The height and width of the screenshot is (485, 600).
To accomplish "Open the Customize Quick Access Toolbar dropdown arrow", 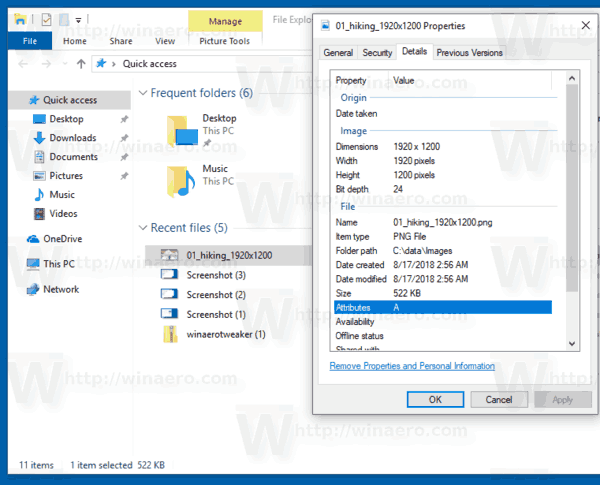I will pyautogui.click(x=78, y=20).
